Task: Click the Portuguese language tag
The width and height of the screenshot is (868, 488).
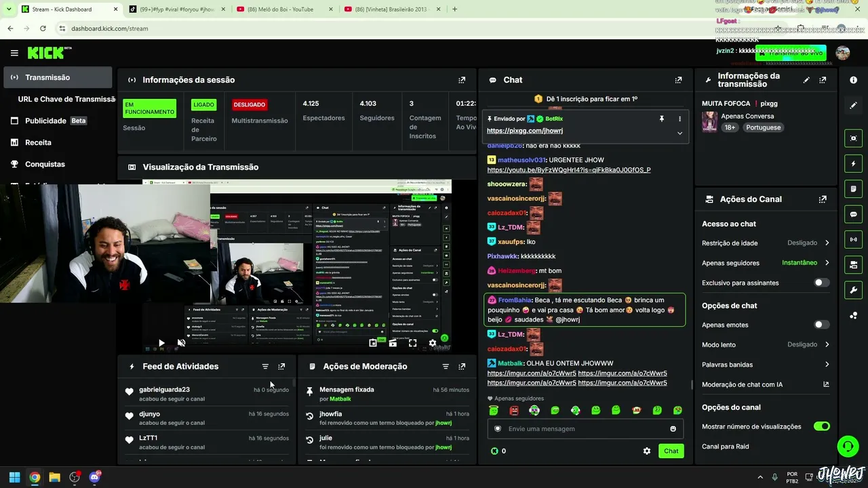Action: click(764, 127)
